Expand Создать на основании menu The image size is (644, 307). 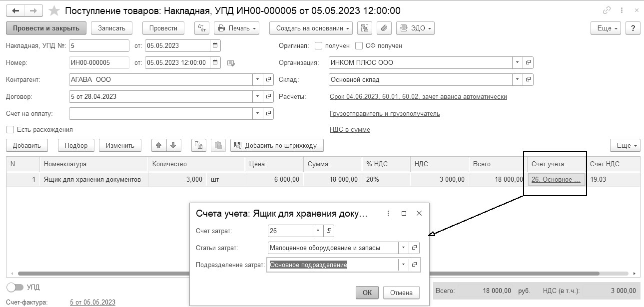(311, 28)
